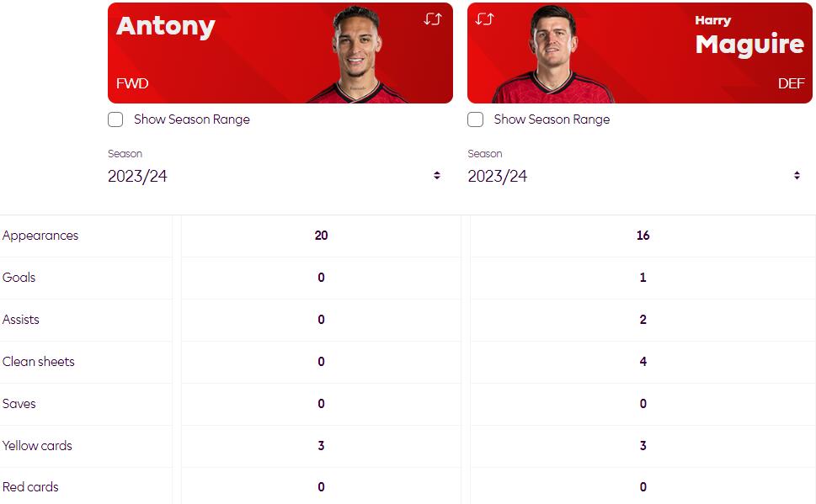Click the Assists stat row label

(x=21, y=320)
